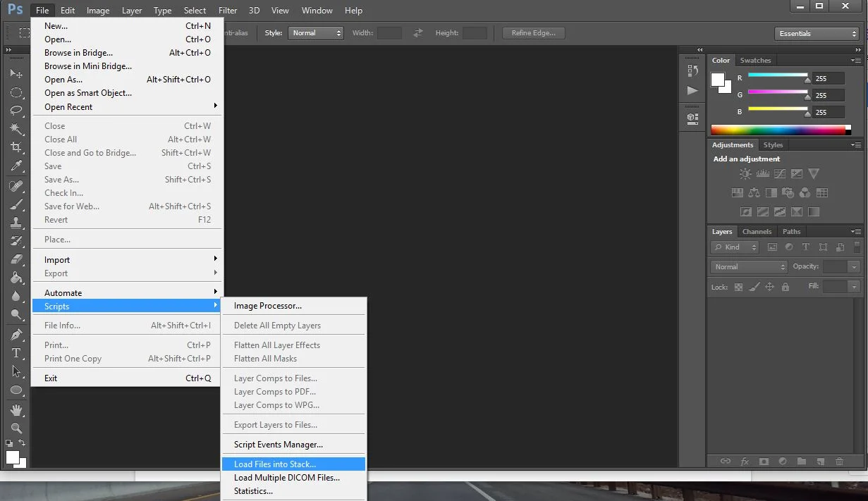Select the Clone Stamp tool
868x501 pixels.
16,223
